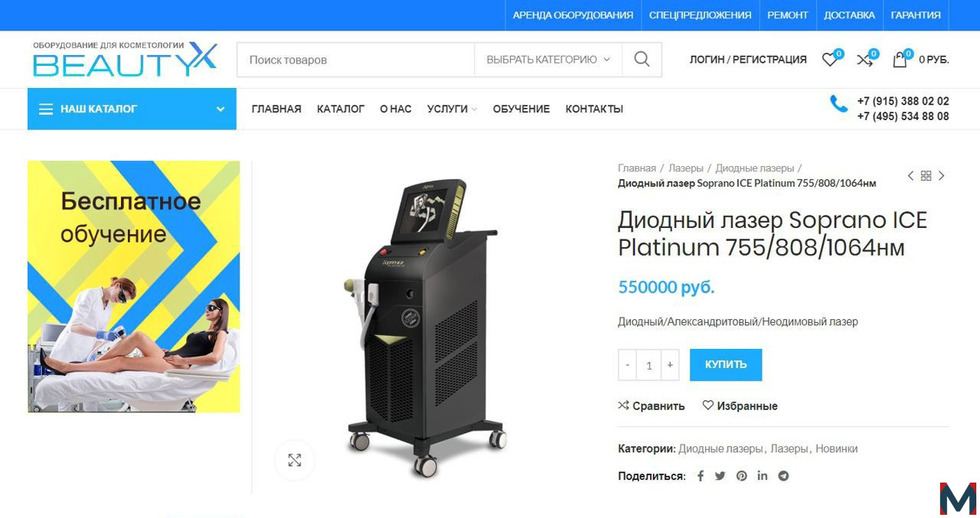
Task: Focus the Поиск товаров search field
Action: tap(356, 60)
